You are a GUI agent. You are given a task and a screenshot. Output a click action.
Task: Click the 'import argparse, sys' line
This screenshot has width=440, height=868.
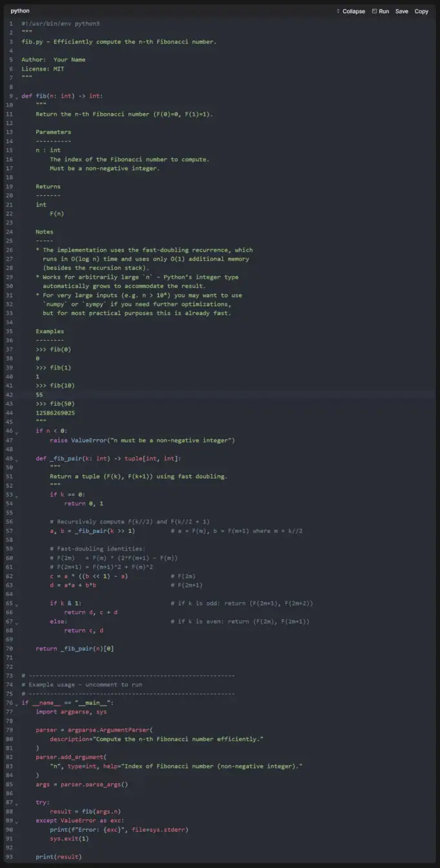click(72, 712)
